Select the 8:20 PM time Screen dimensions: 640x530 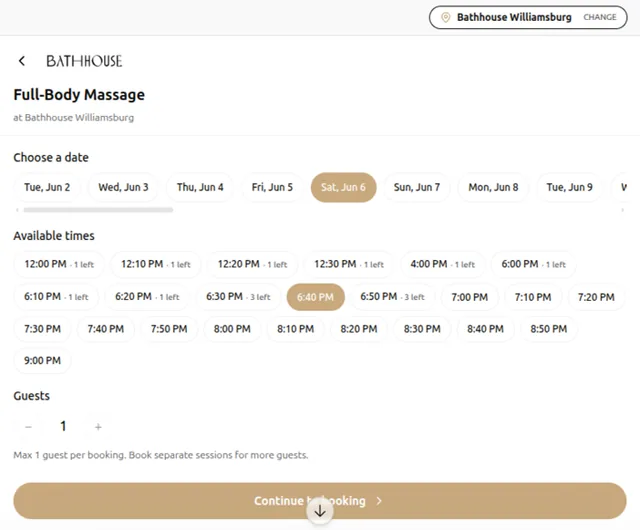pyautogui.click(x=359, y=329)
